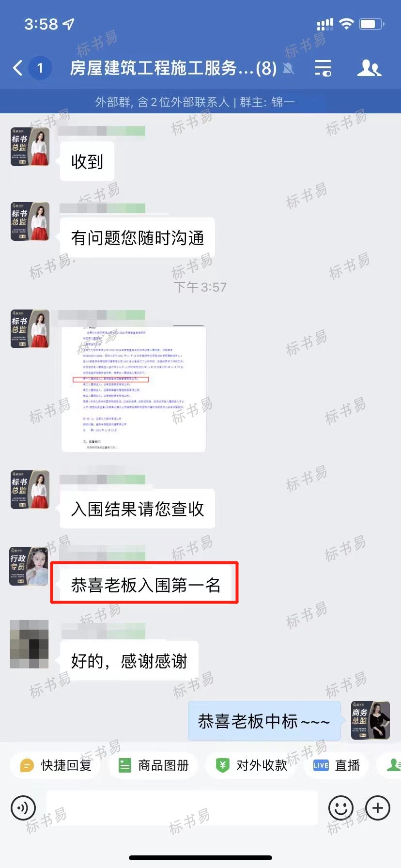Tap the back arrow in header

18,68
